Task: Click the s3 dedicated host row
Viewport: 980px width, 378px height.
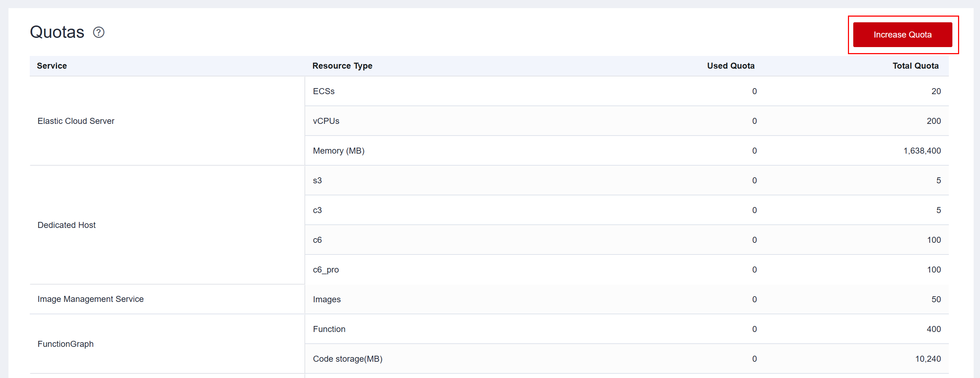Action: click(x=317, y=180)
